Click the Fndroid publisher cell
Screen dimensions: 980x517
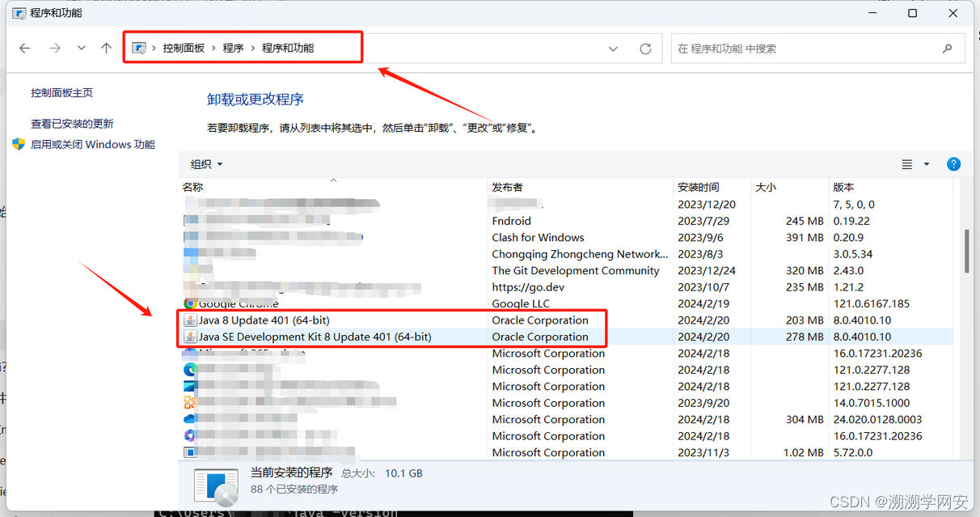coord(512,221)
